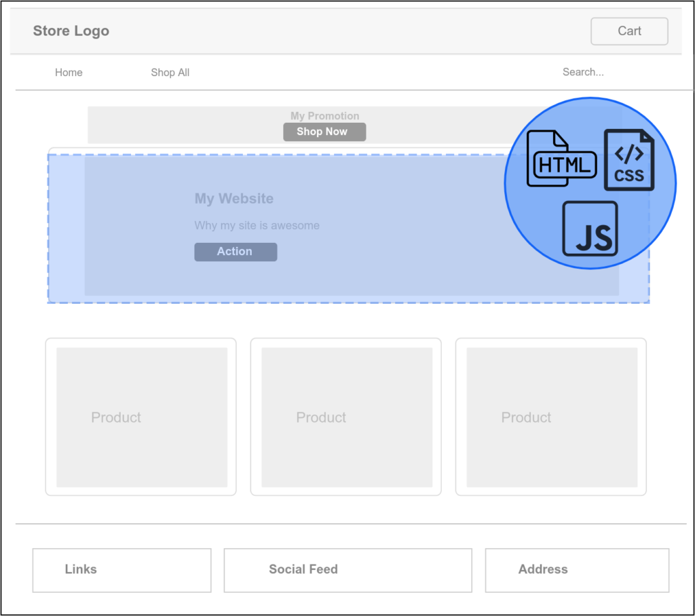Select the Shop All menu item
This screenshot has height=616, width=695.
[x=170, y=73]
